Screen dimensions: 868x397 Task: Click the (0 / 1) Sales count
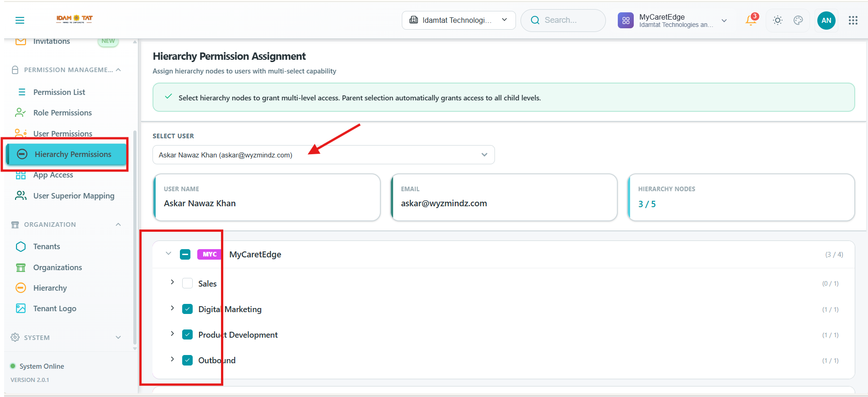coord(831,283)
